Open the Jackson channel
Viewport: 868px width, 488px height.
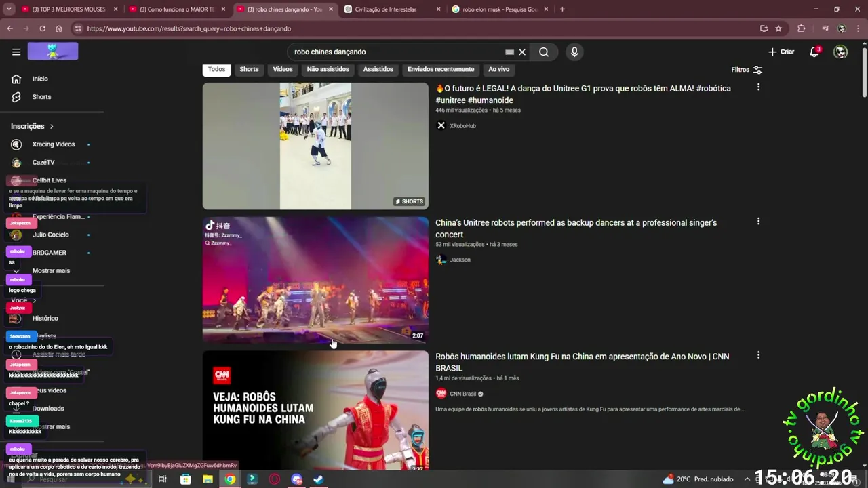click(x=460, y=260)
